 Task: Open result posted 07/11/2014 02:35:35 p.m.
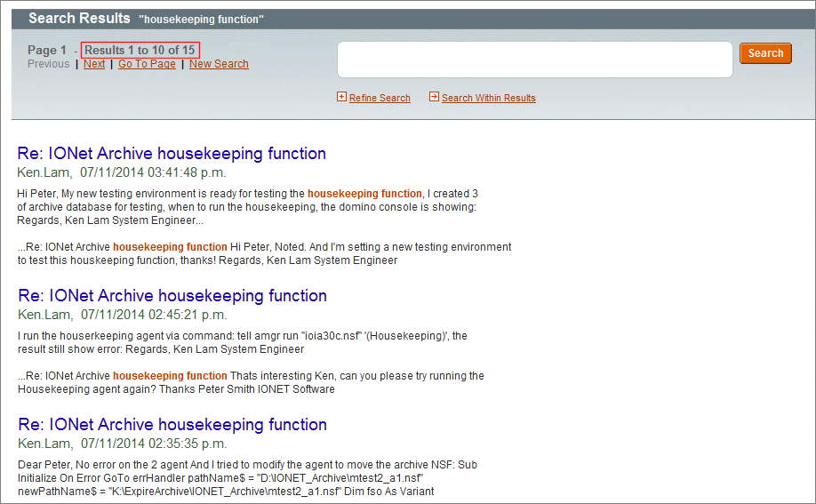pos(172,425)
